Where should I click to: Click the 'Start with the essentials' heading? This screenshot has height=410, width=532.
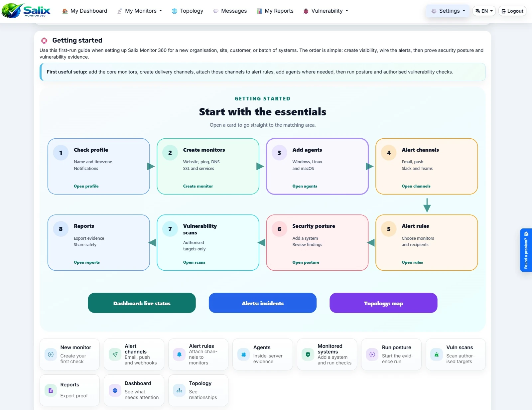pos(263,112)
